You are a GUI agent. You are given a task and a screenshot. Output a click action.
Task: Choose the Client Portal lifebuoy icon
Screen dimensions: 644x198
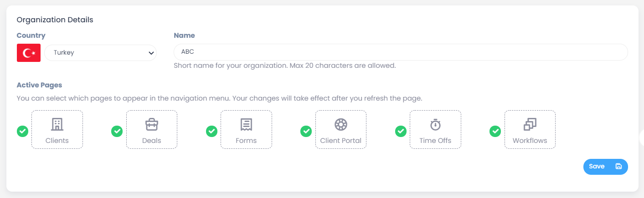point(341,124)
